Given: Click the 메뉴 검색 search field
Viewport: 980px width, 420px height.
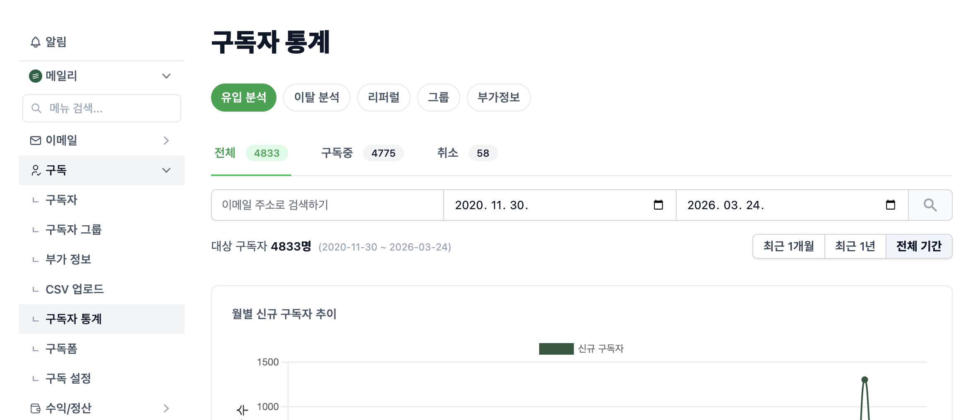Looking at the screenshot, I should [101, 108].
